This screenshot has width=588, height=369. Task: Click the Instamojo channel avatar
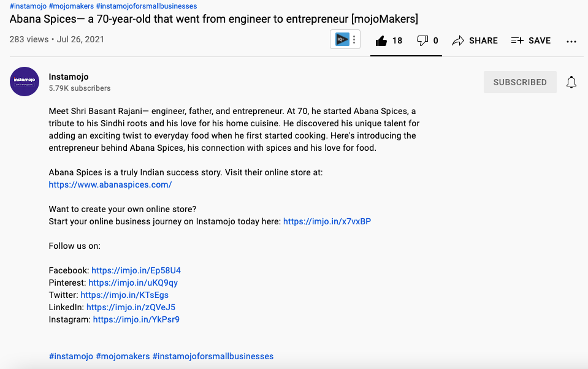pos(25,82)
